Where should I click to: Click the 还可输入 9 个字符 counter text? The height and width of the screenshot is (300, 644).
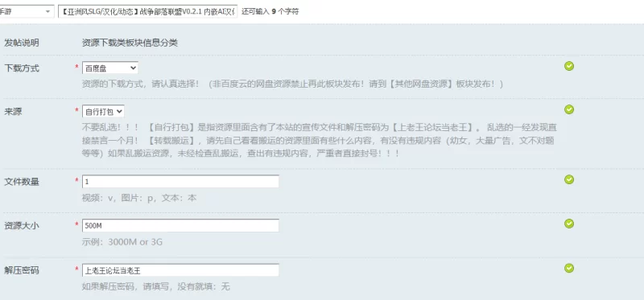point(270,11)
